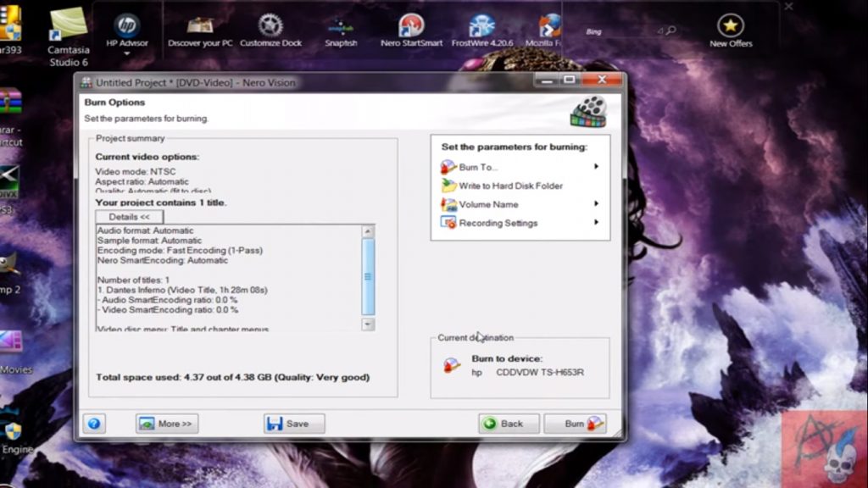Expand the Volume Name arrow
The width and height of the screenshot is (868, 488).
596,203
